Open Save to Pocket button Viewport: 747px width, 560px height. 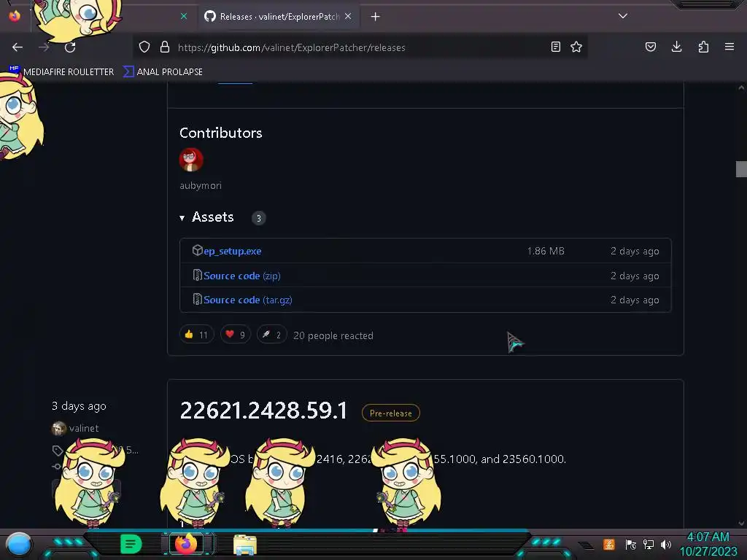650,47
